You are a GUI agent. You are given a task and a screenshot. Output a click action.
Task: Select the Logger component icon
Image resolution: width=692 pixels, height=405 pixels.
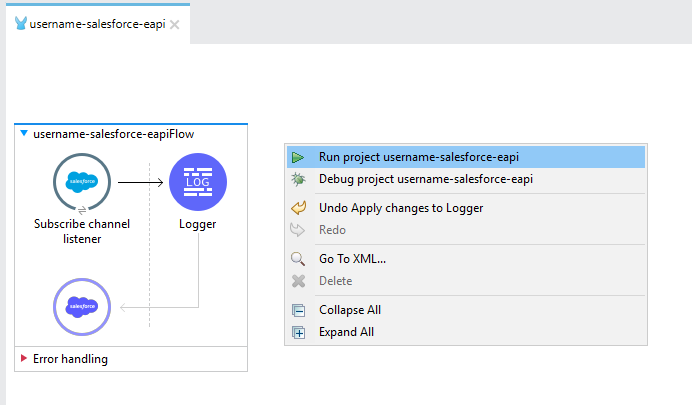[x=198, y=181]
